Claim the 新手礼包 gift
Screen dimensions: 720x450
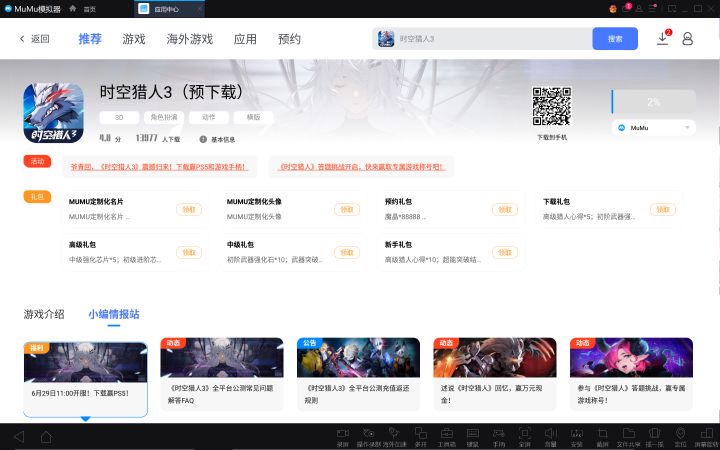pos(505,252)
